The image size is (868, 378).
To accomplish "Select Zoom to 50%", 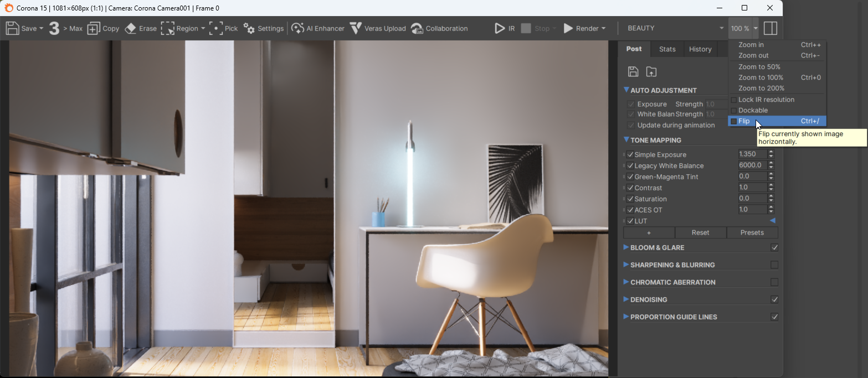I will point(777,67).
